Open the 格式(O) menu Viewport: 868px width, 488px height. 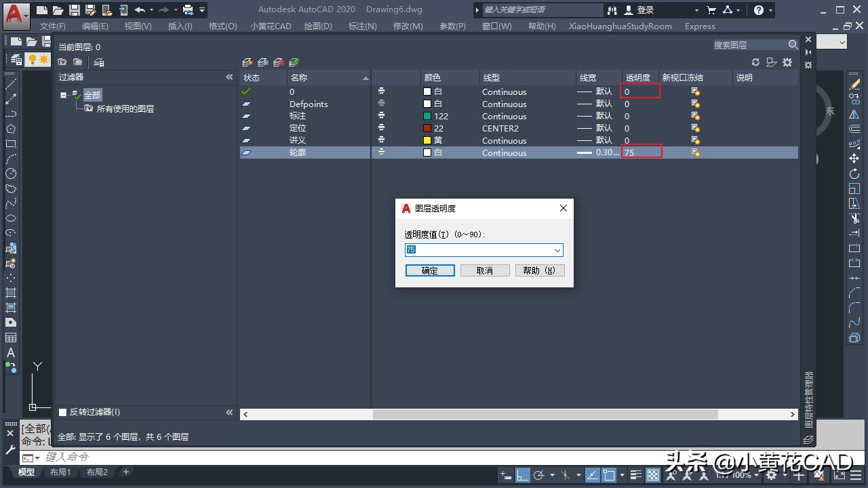(x=223, y=26)
